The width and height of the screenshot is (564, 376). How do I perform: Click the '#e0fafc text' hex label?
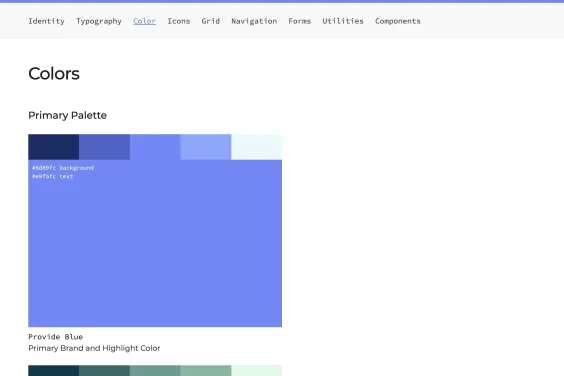(53, 177)
